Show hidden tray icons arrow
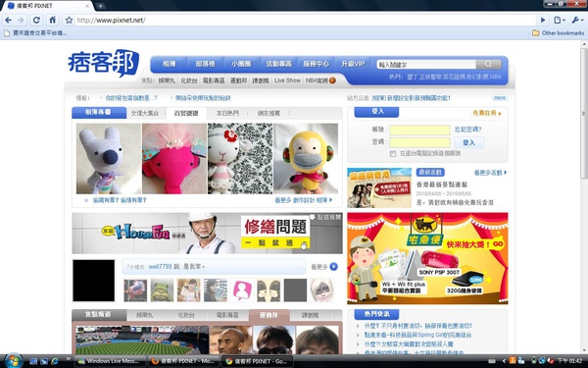 (504, 361)
